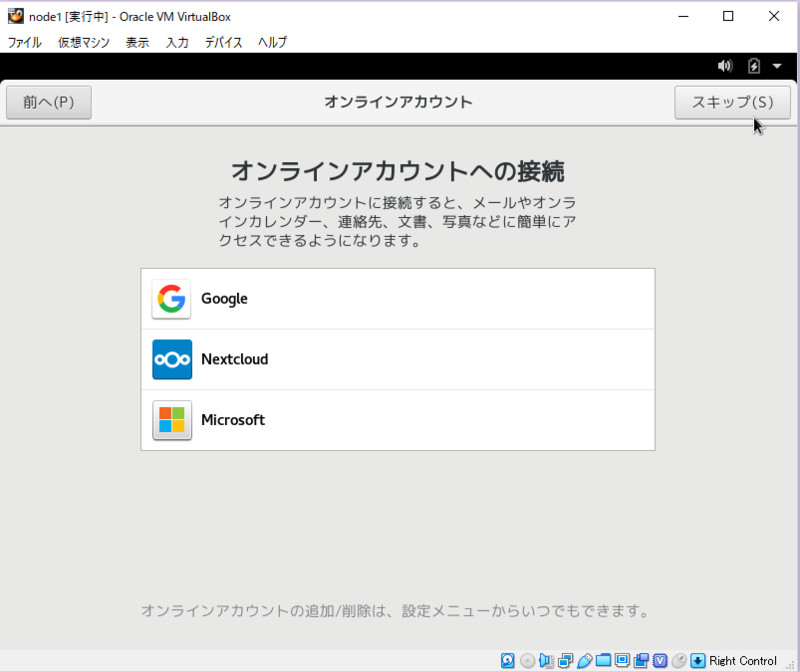The width and height of the screenshot is (800, 672).
Task: Click the hard disk activity status icon
Action: pyautogui.click(x=508, y=660)
